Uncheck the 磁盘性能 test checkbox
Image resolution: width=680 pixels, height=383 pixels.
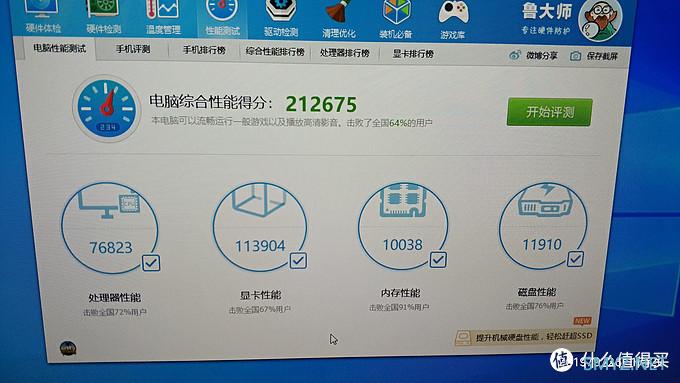point(575,259)
